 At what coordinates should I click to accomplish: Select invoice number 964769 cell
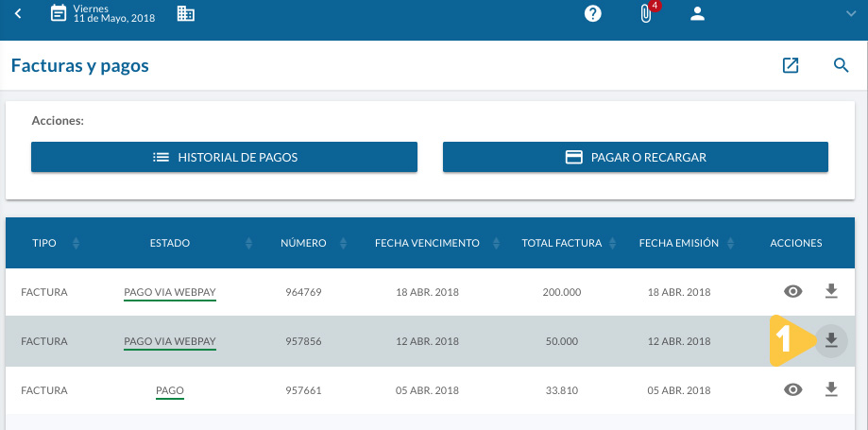point(303,292)
